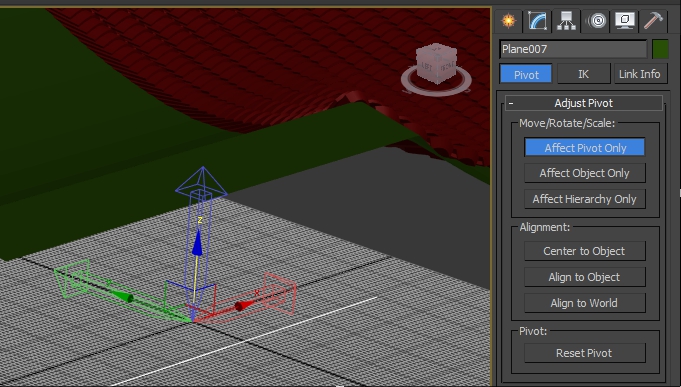Open the green object color swatch

point(660,49)
